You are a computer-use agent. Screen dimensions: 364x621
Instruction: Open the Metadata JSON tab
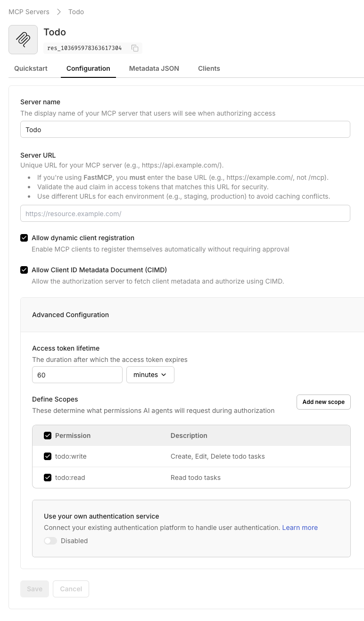pyautogui.click(x=154, y=68)
